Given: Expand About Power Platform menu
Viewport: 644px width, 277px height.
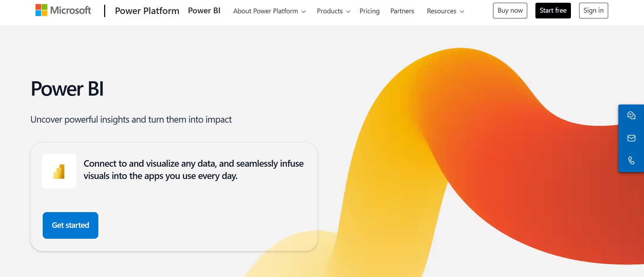Looking at the screenshot, I should pyautogui.click(x=269, y=11).
